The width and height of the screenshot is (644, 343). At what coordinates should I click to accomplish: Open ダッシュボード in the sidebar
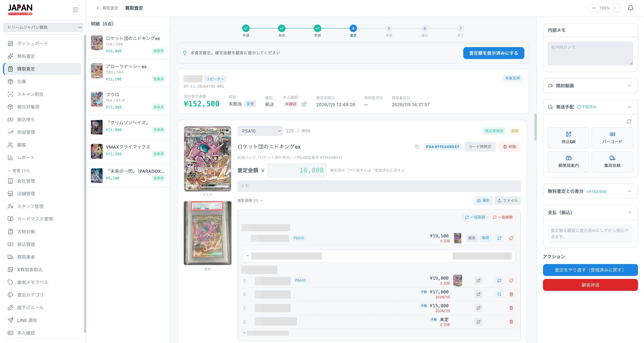42,43
